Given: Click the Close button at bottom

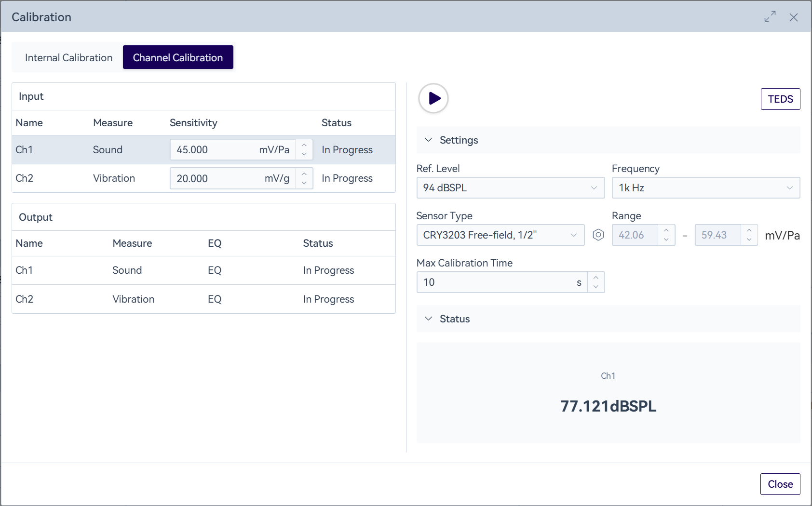Looking at the screenshot, I should 780,484.
